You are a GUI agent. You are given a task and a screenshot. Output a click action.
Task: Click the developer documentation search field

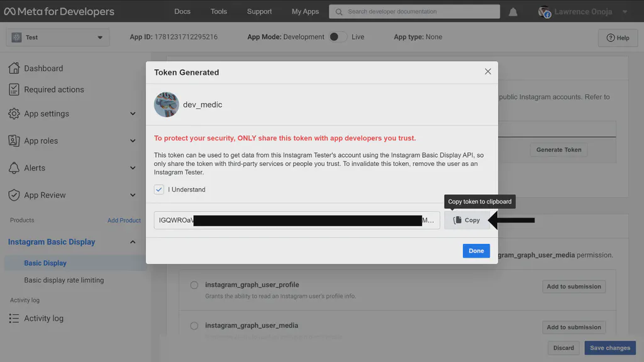[x=412, y=11]
